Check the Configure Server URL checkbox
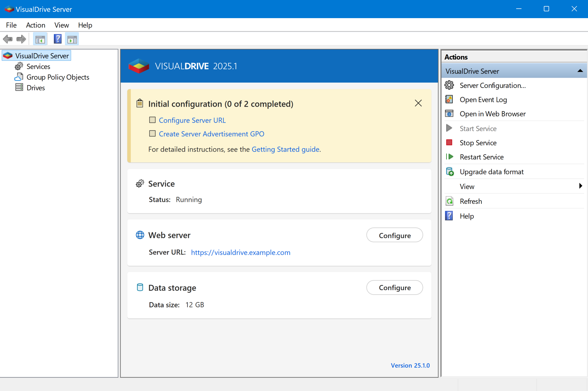Viewport: 588px width, 391px height. [153, 120]
